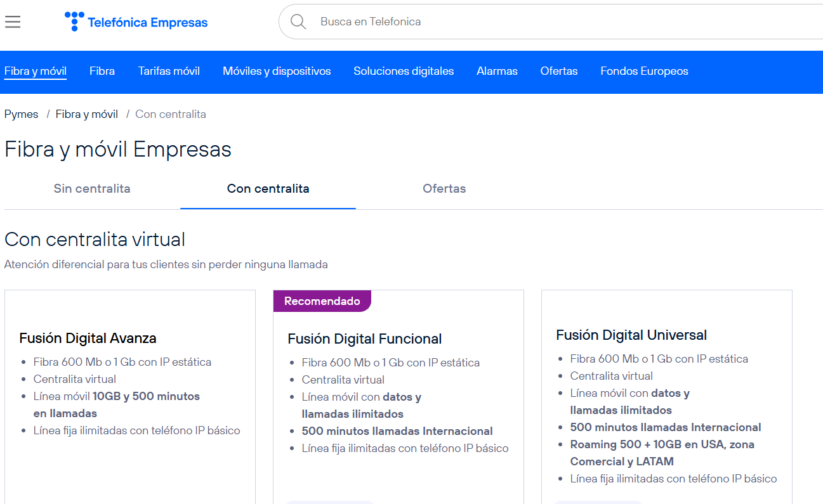
Task: Open 'Fondos Europeos' menu item
Action: click(644, 71)
